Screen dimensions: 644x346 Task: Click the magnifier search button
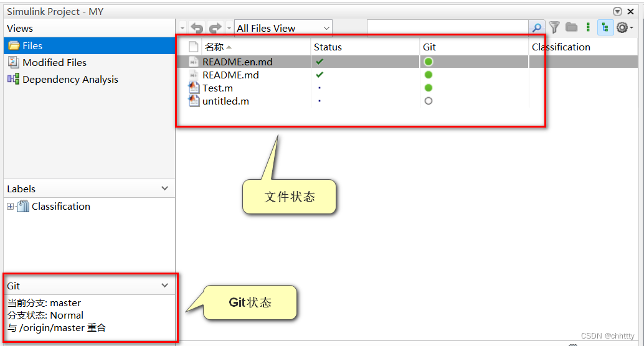[x=536, y=28]
